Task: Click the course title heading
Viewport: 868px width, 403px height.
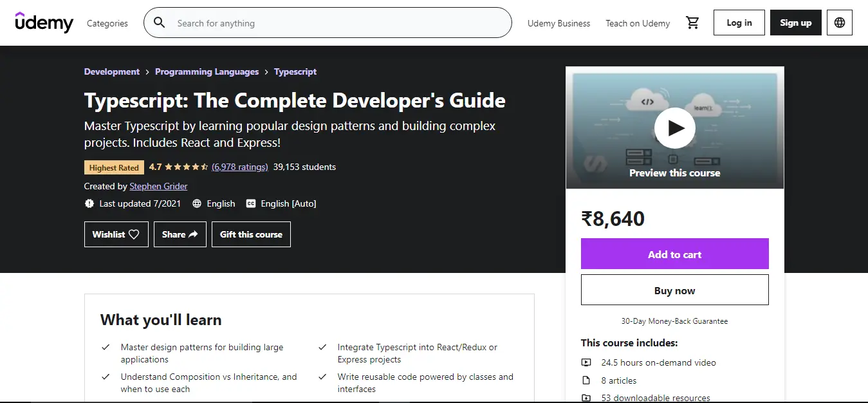Action: click(295, 100)
